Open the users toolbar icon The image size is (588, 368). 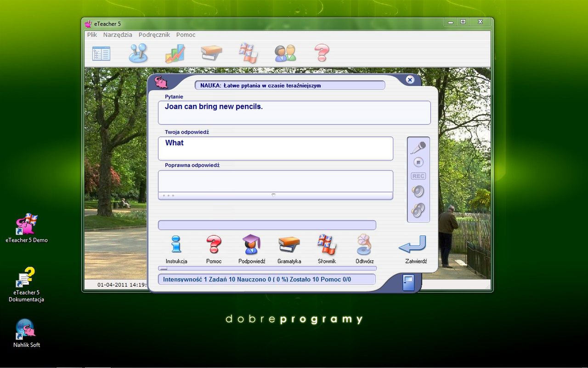click(x=285, y=53)
